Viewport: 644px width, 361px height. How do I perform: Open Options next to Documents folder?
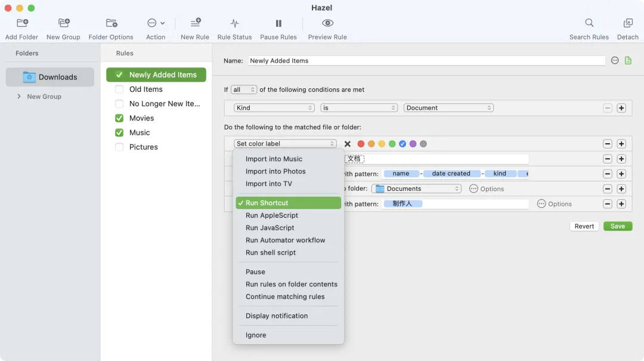coord(487,189)
